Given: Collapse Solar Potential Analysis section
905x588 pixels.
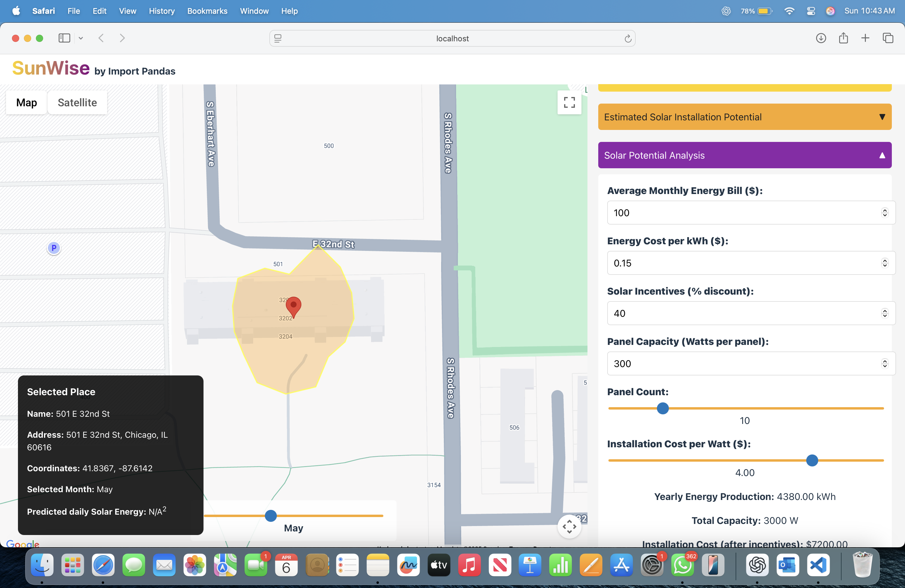Looking at the screenshot, I should [x=744, y=155].
